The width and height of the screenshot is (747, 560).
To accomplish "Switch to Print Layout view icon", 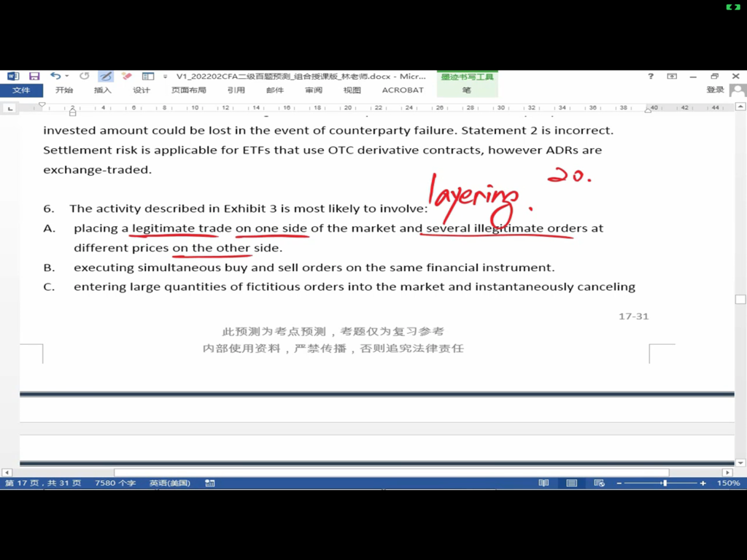I will pyautogui.click(x=572, y=483).
